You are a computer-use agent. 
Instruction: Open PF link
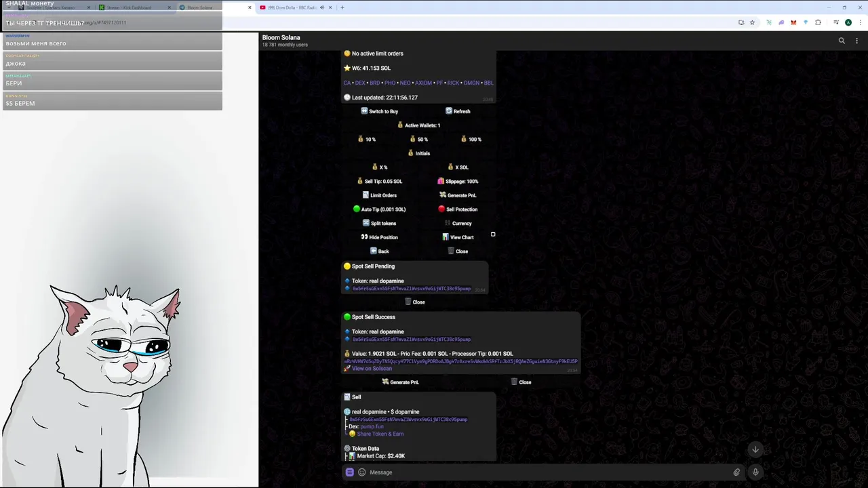click(439, 83)
